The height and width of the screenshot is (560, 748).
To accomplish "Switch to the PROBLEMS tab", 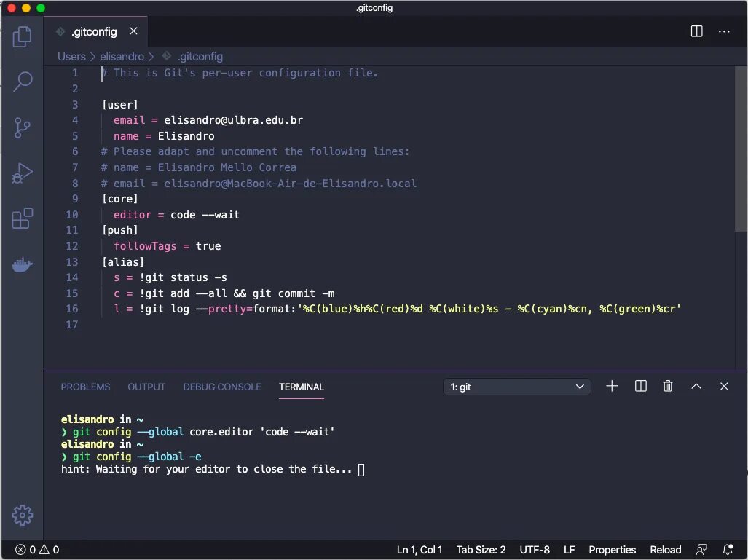I will tap(85, 387).
